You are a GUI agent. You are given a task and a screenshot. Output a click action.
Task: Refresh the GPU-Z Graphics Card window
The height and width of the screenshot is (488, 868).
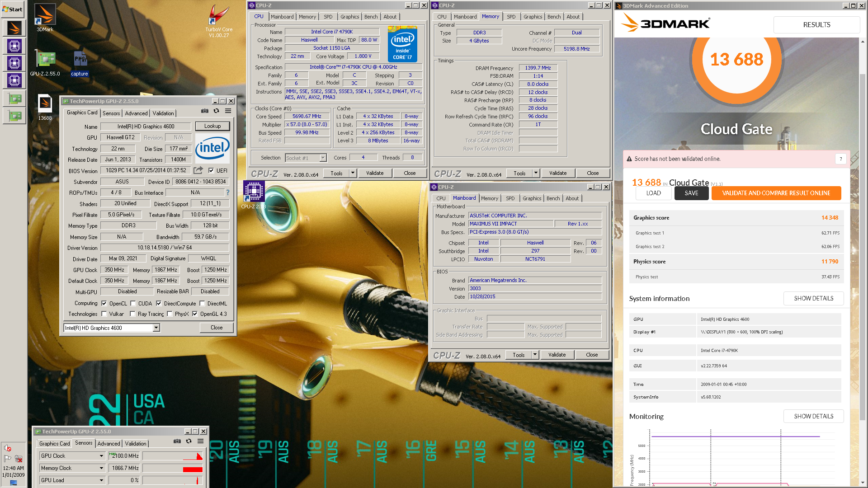pyautogui.click(x=217, y=111)
